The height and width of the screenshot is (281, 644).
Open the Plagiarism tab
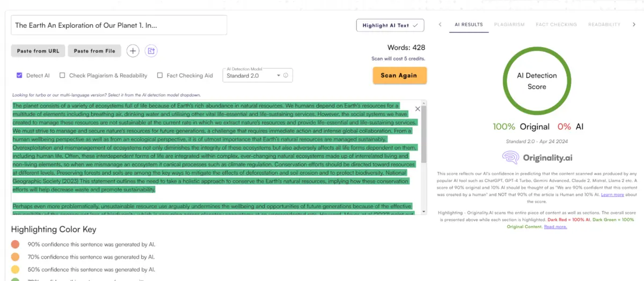pyautogui.click(x=509, y=25)
